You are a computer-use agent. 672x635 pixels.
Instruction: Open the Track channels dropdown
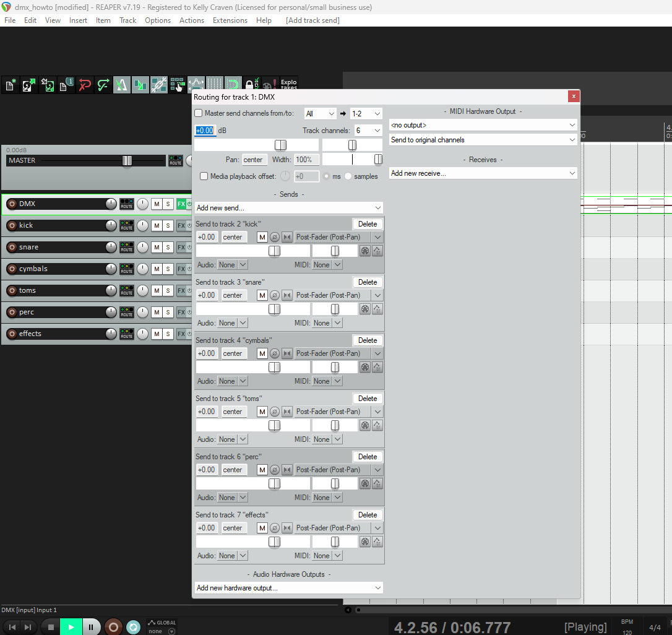click(368, 131)
